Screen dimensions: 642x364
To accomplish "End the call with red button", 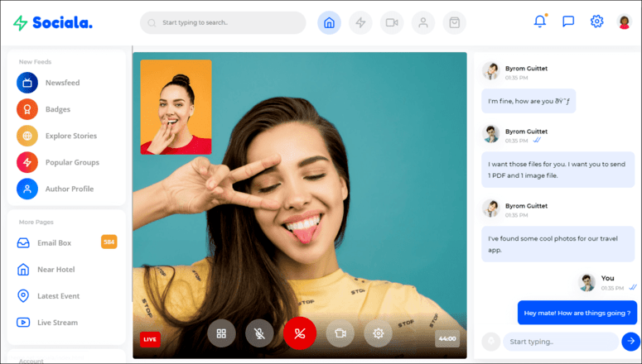I will tap(299, 333).
